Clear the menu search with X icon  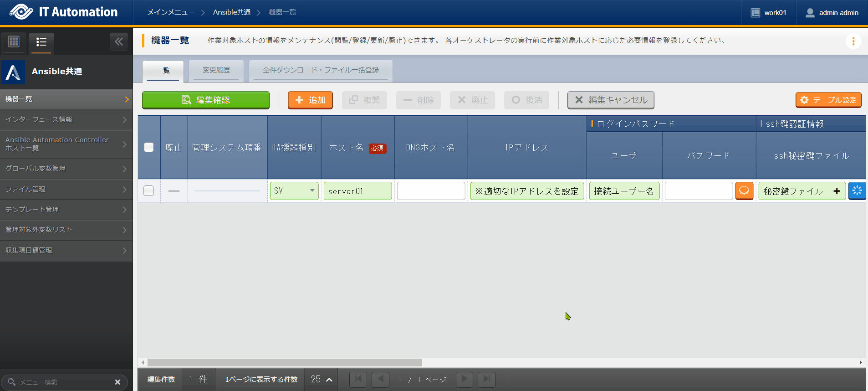pyautogui.click(x=117, y=382)
